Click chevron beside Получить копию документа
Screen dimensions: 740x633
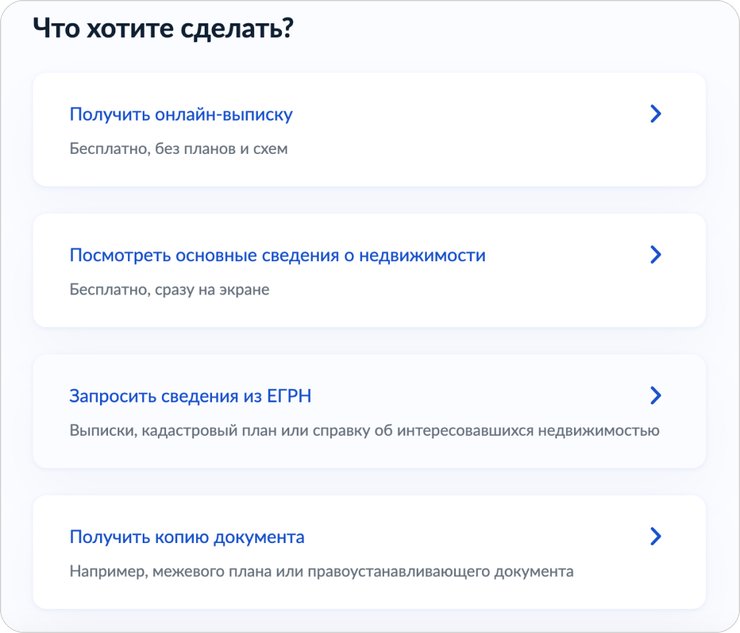coord(656,536)
